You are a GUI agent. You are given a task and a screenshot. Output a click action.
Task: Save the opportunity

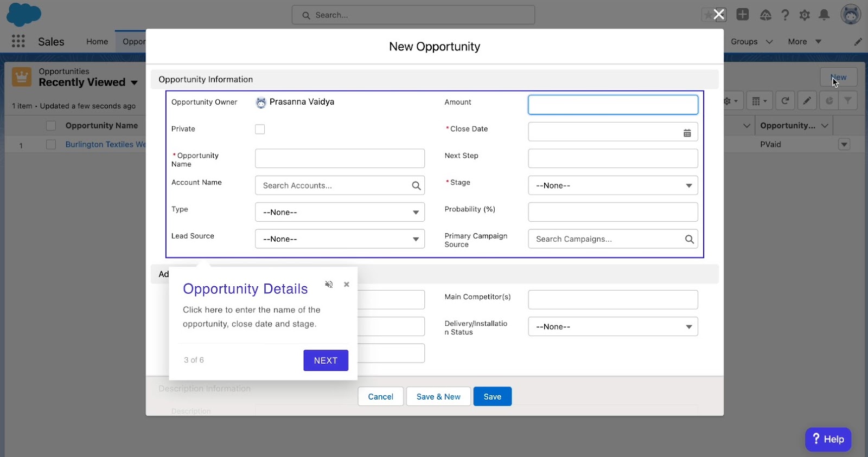pos(493,397)
